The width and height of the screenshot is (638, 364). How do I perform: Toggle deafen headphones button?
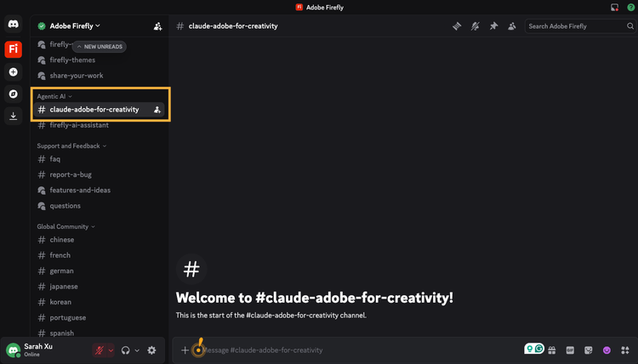click(x=125, y=350)
